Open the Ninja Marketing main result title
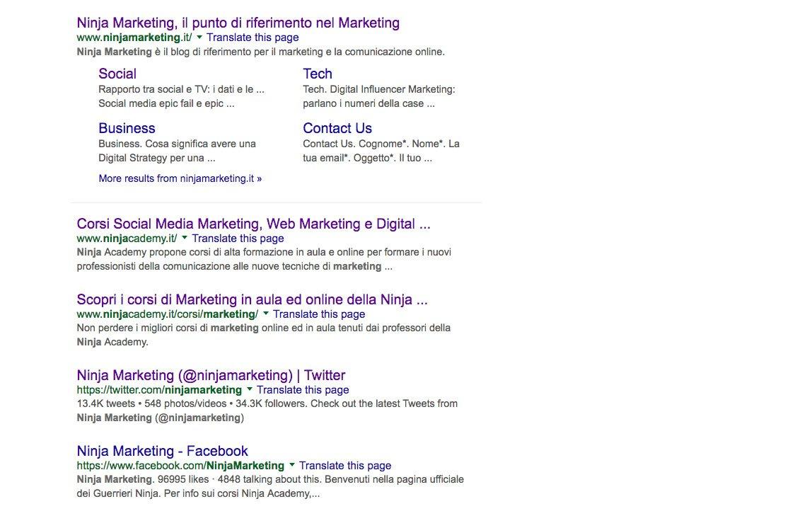This screenshot has height=516, width=812. pyautogui.click(x=238, y=23)
